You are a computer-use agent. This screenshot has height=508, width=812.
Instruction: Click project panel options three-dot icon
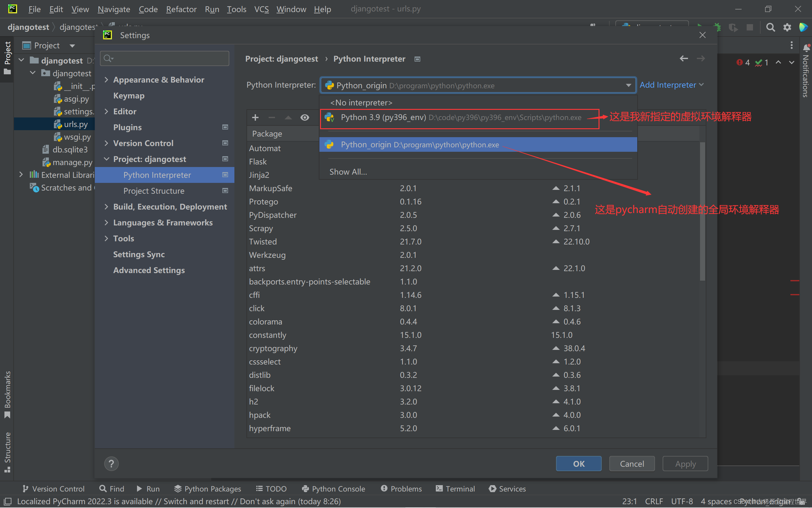791,45
